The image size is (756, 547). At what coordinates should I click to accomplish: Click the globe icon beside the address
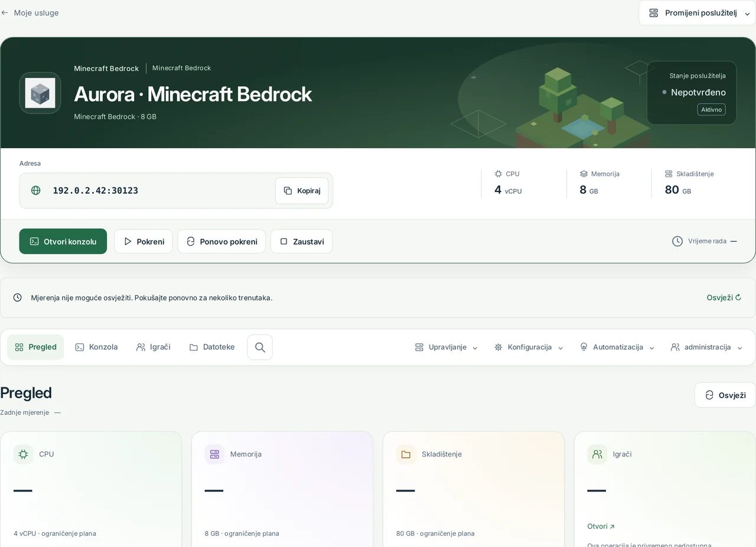(x=36, y=190)
